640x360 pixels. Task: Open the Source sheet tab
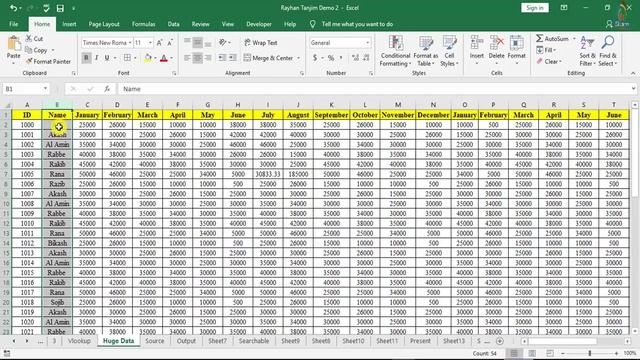pos(154,341)
